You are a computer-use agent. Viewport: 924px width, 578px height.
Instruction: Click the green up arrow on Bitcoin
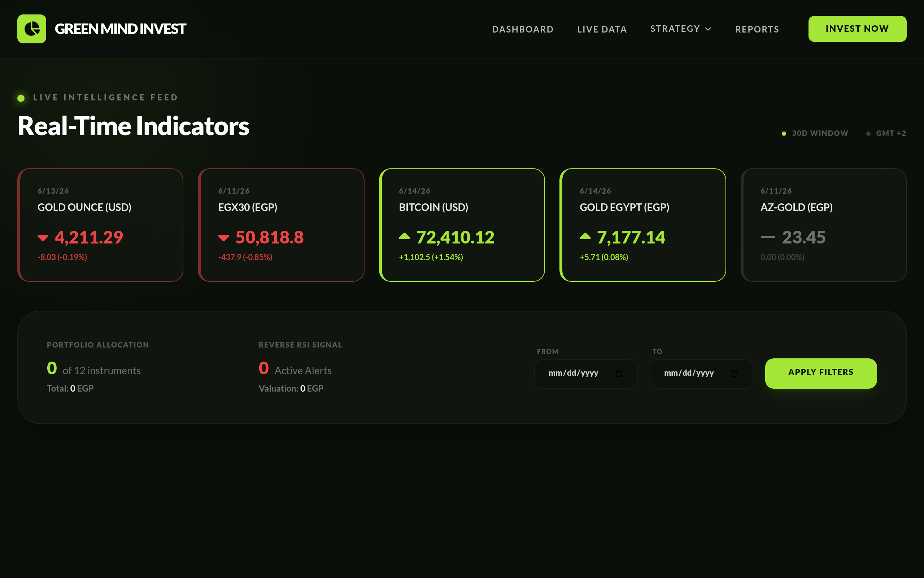404,236
